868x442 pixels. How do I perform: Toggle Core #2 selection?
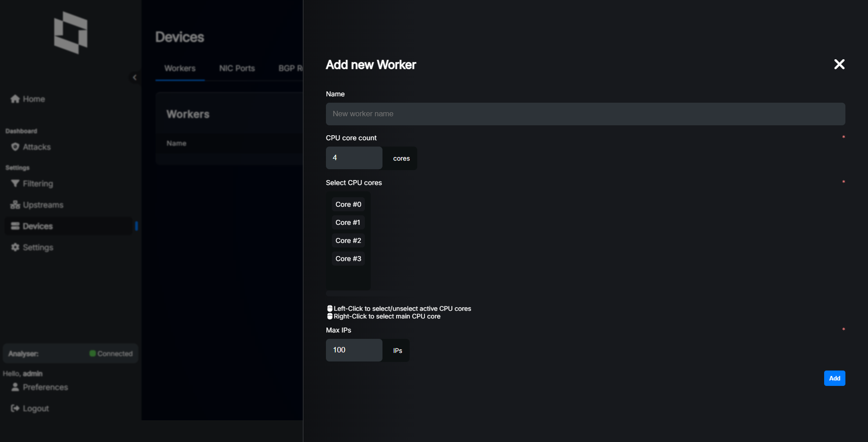click(348, 240)
